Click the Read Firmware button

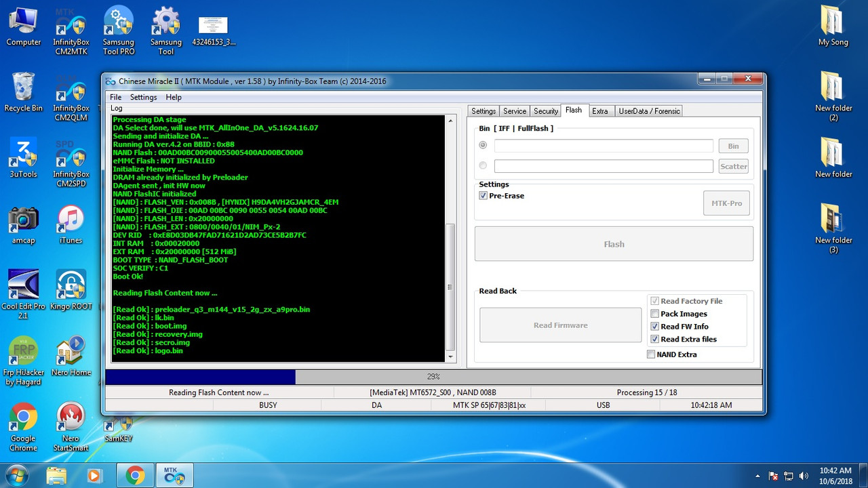pyautogui.click(x=561, y=325)
